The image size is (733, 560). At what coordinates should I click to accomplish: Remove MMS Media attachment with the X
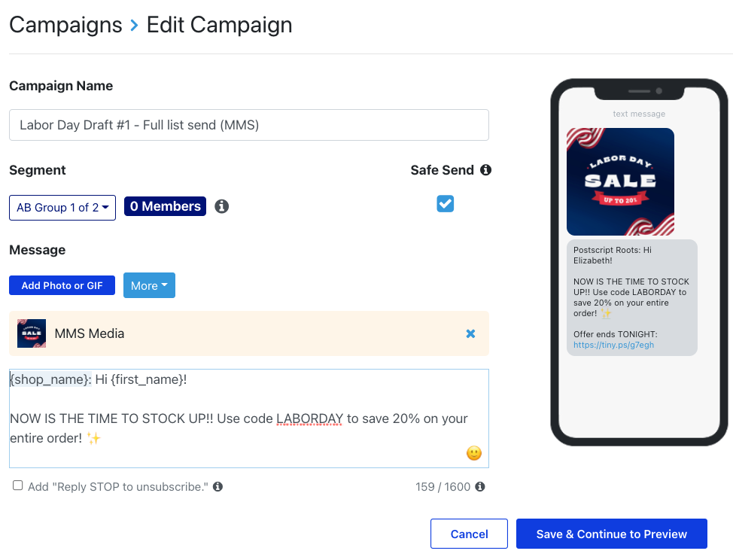coord(470,333)
